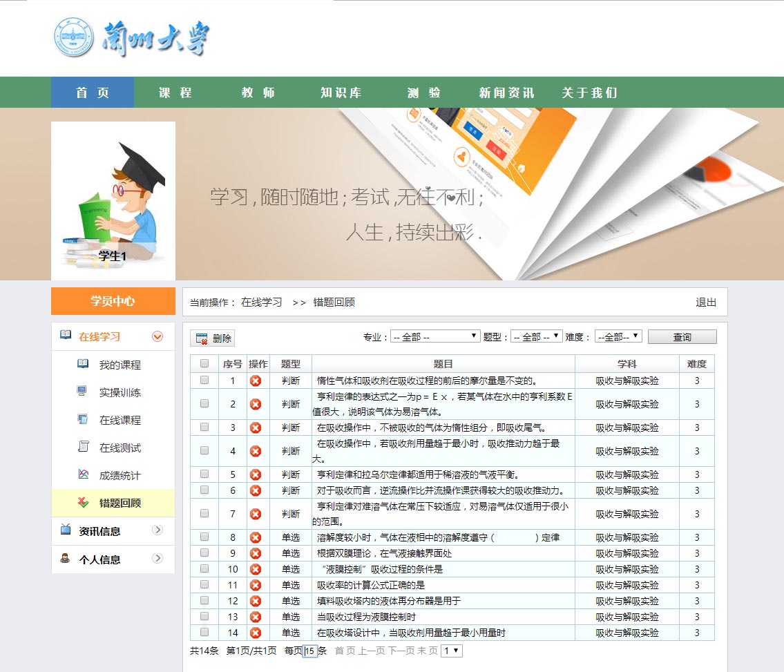Click the monitor icon beside 实操训练
Image resolution: width=784 pixels, height=672 pixels.
coord(83,392)
